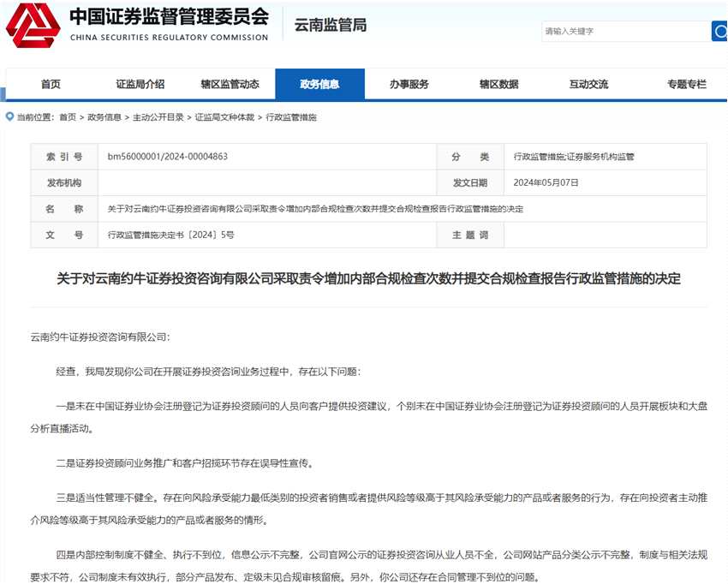Click the 发布机构 label cell
The image size is (728, 584).
coord(64,183)
